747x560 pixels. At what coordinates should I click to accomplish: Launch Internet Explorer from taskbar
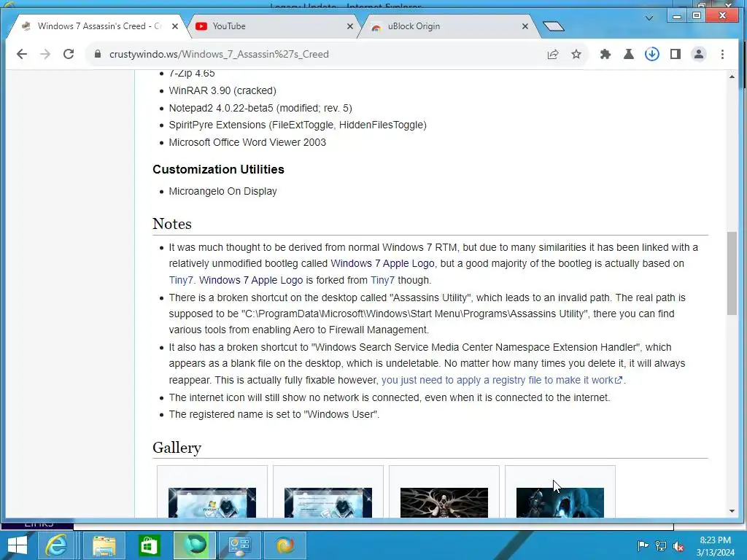pos(56,545)
